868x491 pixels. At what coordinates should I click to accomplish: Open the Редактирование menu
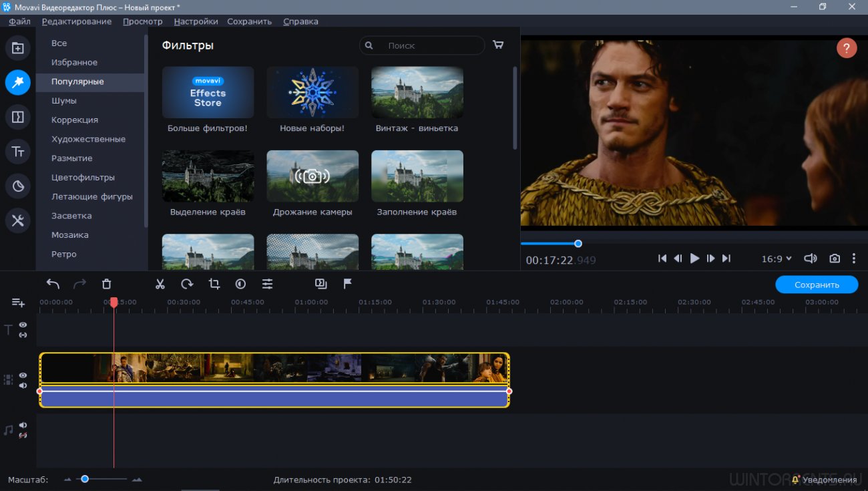[x=77, y=21]
